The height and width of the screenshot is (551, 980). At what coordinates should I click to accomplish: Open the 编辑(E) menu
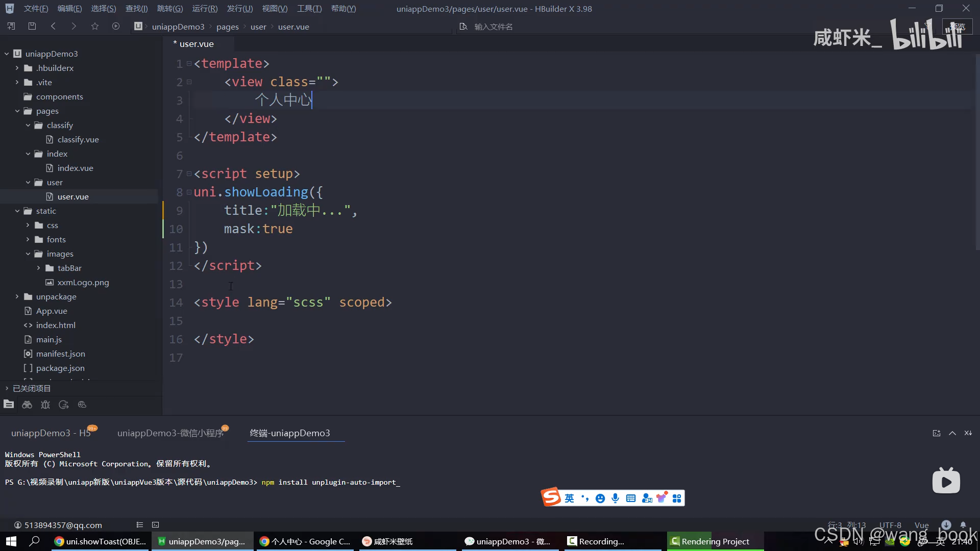[x=69, y=9]
